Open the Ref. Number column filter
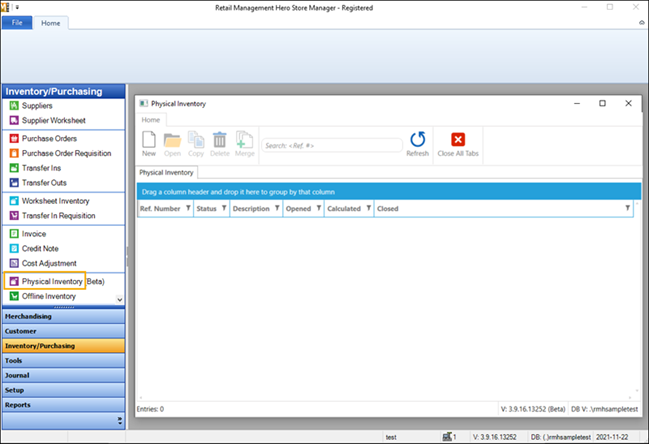The width and height of the screenshot is (649, 444). click(188, 208)
